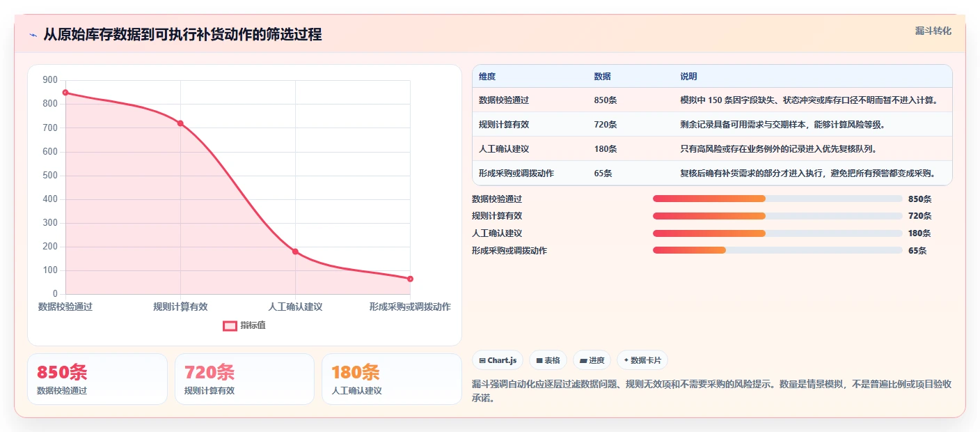The image size is (980, 432).
Task: Click the 100 tick on the chart y-axis
Action: coord(50,270)
